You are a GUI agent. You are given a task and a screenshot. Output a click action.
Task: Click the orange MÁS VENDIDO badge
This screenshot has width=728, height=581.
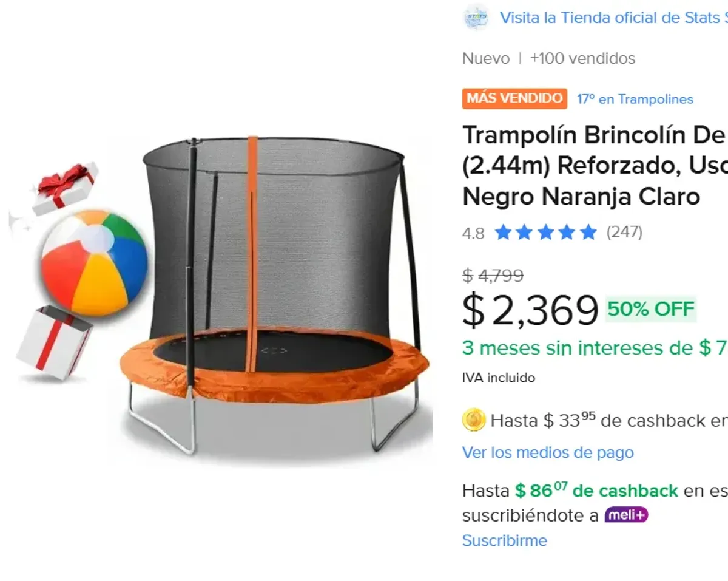point(514,98)
